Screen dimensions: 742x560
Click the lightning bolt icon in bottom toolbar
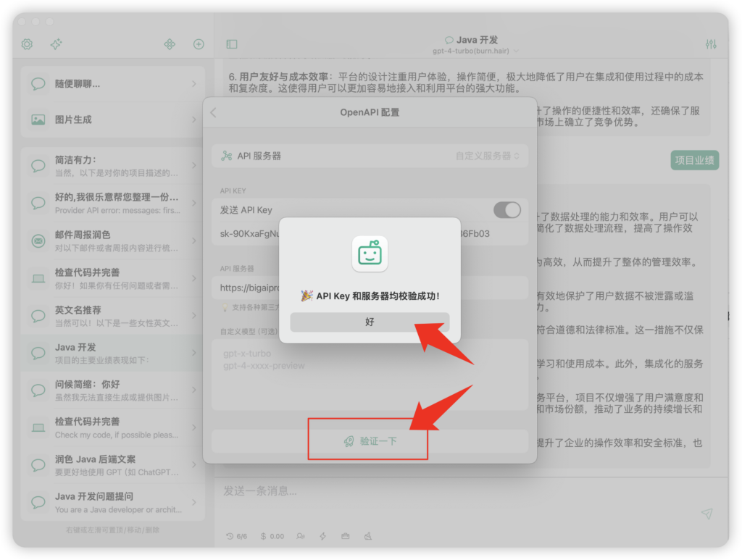tap(322, 536)
